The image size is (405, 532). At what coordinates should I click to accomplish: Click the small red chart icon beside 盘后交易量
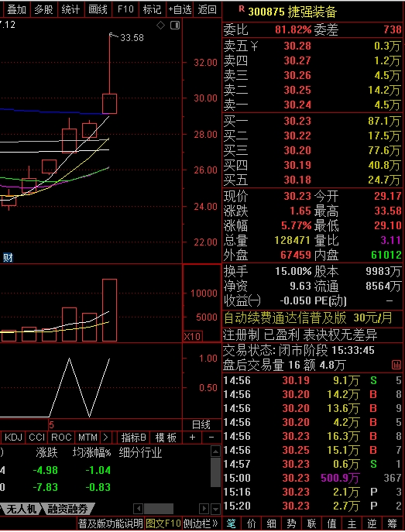(x=396, y=365)
